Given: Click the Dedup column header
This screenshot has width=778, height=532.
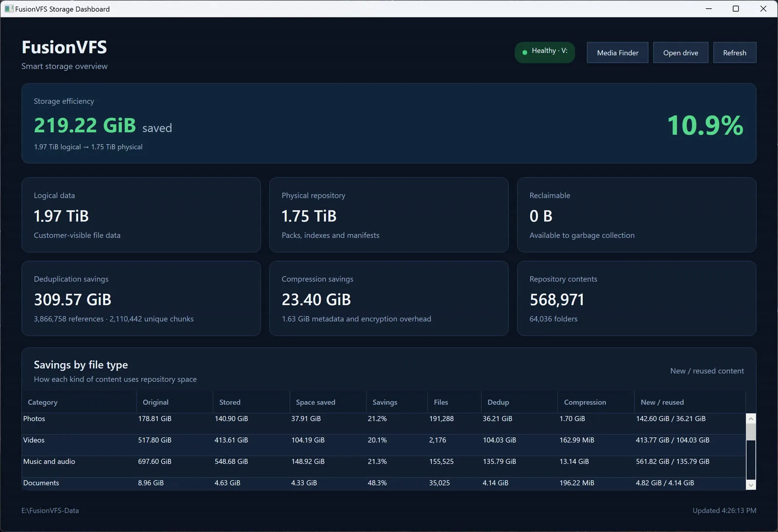Looking at the screenshot, I should pyautogui.click(x=520, y=402).
